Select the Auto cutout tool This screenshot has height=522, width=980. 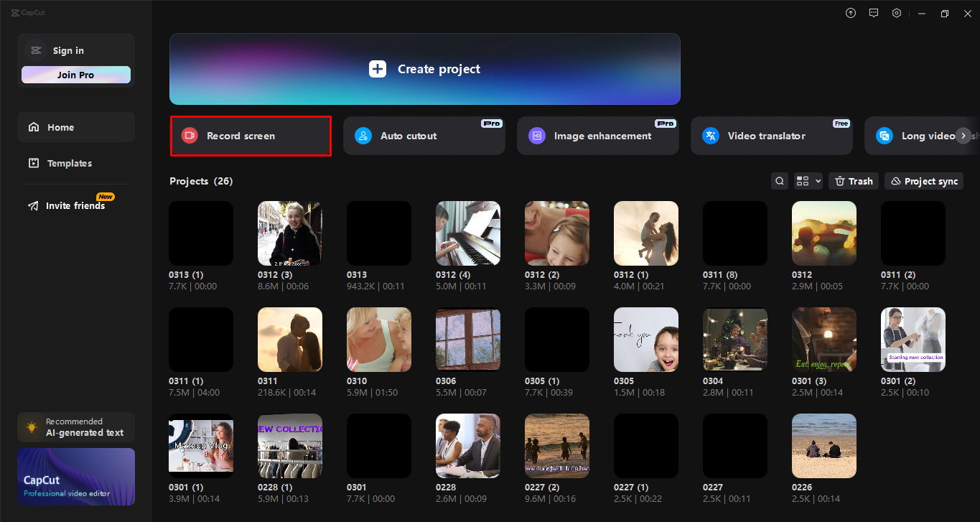tap(424, 136)
